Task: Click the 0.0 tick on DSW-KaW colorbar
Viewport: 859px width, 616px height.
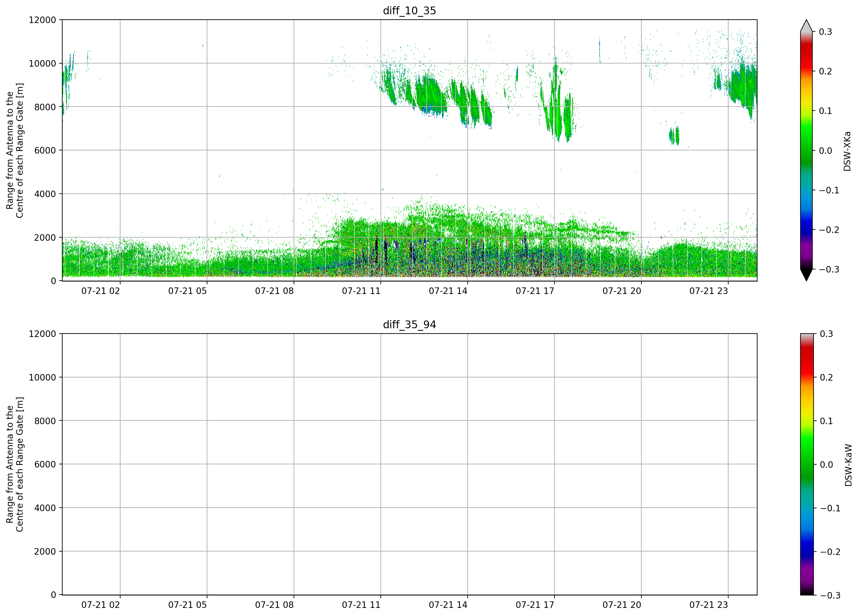Action: 826,464
